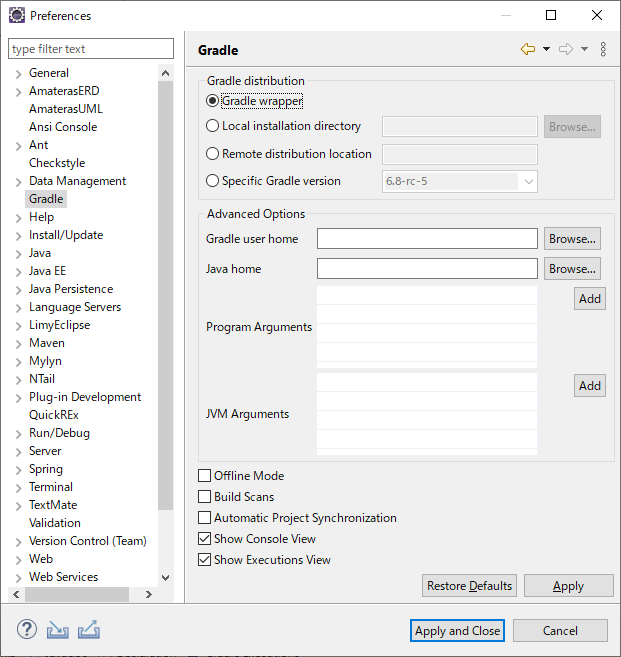Screen dimensions: 621x657
Task: Expand the General tree node
Action: point(18,74)
